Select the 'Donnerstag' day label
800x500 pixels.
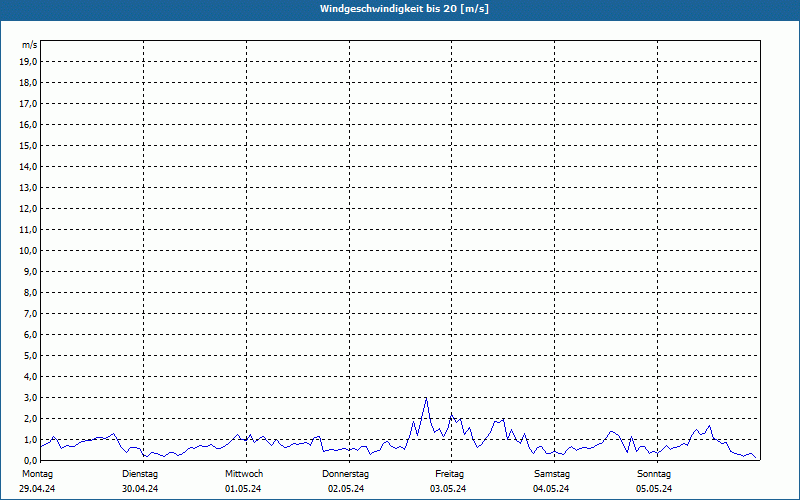coord(345,474)
